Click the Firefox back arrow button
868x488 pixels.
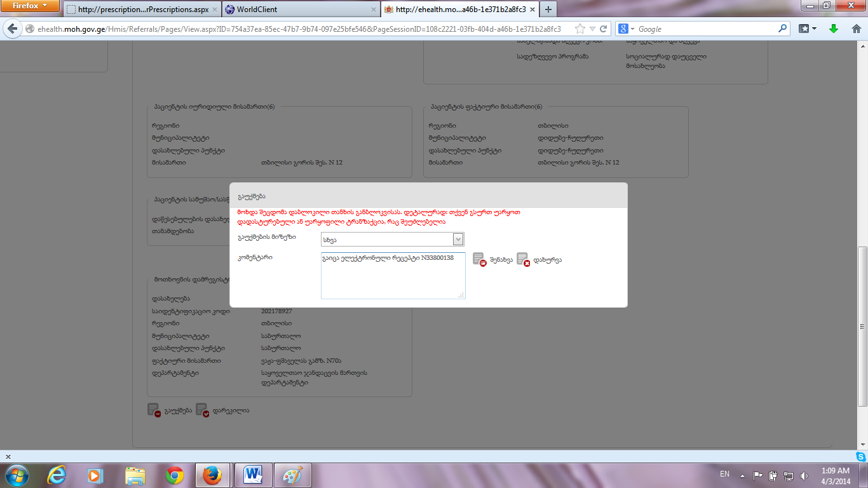click(12, 29)
